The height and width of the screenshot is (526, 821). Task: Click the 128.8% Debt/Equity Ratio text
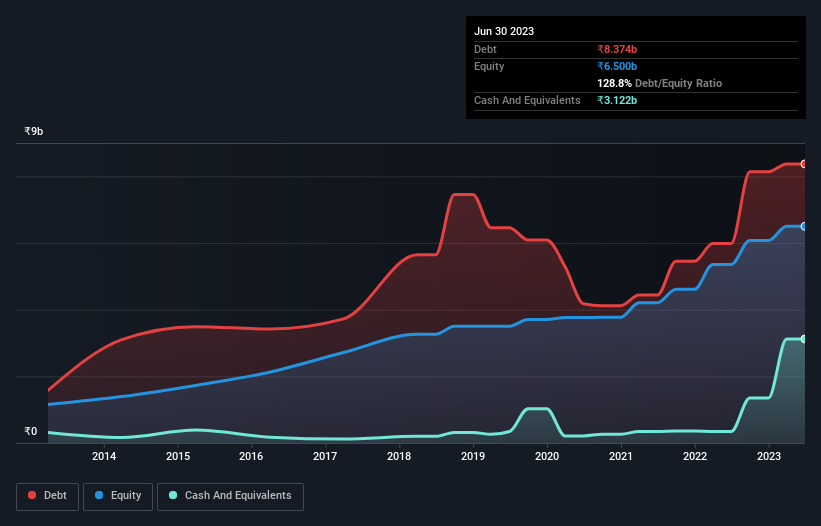coord(659,83)
